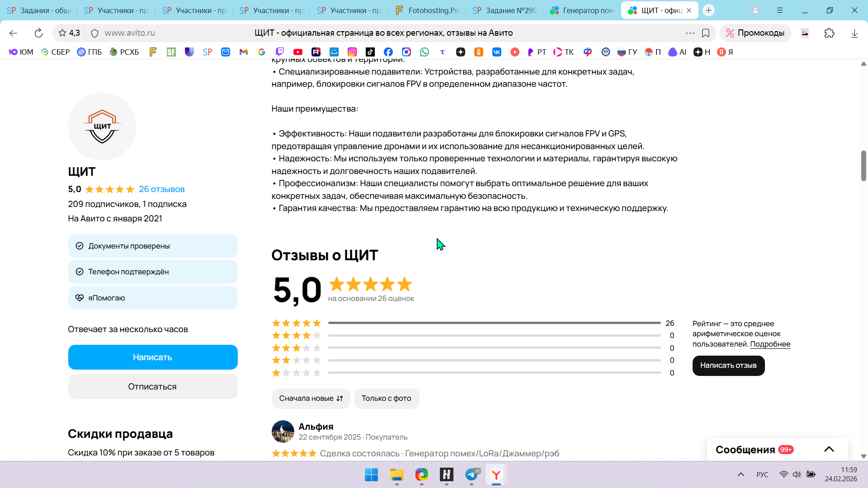Viewport: 868px width, 488px height.
Task: Show hidden system tray icons
Action: [x=741, y=474]
